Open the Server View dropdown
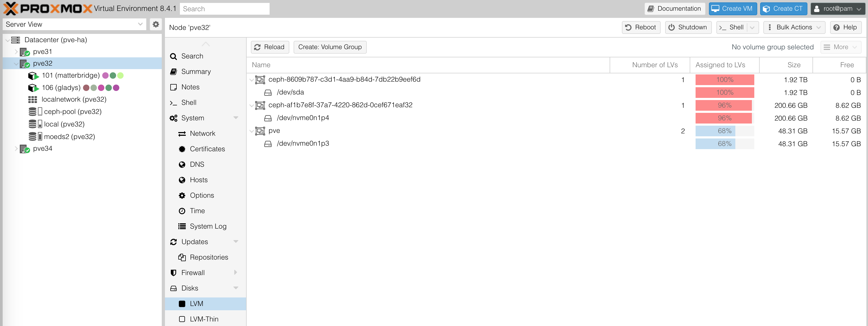This screenshot has height=326, width=868. tap(140, 24)
